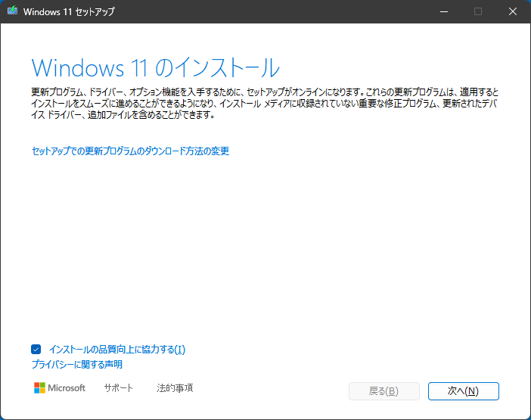This screenshot has height=420, width=531.
Task: Open the プライバシーに関する声明 link
Action: [x=77, y=365]
